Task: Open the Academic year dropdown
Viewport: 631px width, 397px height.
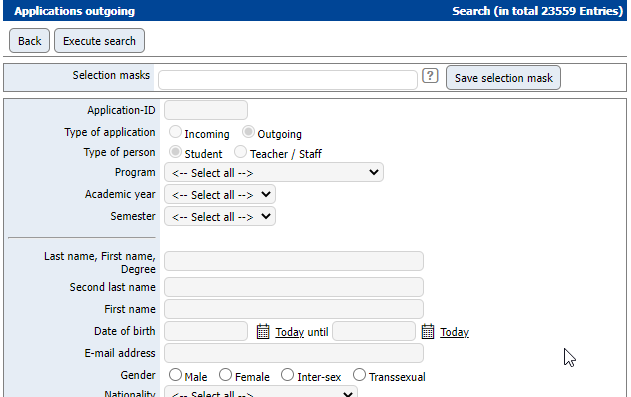Action: [x=220, y=195]
